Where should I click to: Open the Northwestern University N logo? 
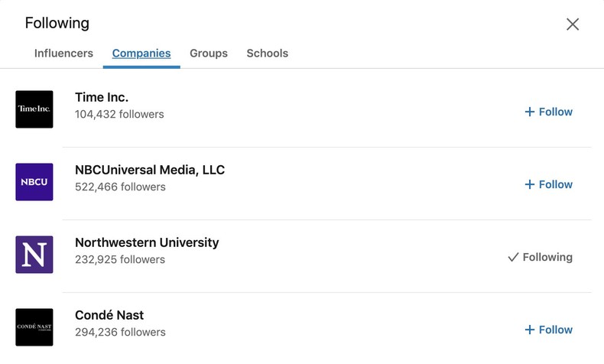pos(34,255)
